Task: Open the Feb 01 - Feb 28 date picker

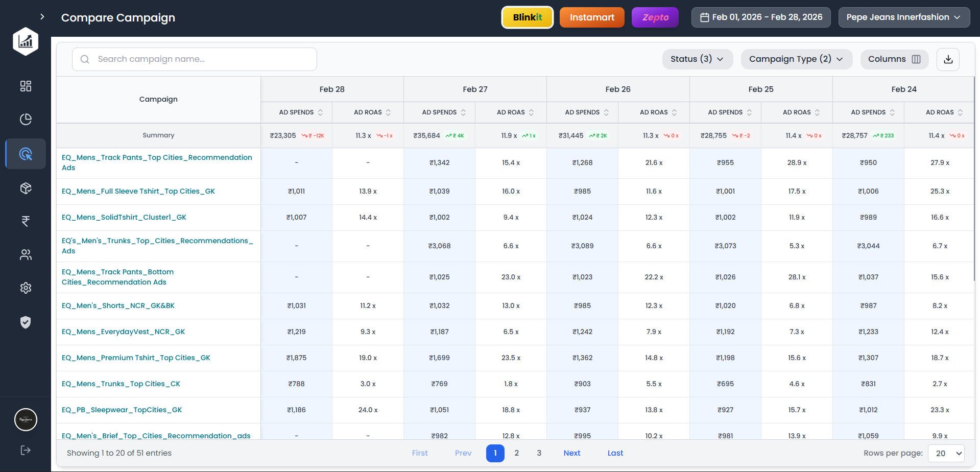Action: tap(761, 17)
